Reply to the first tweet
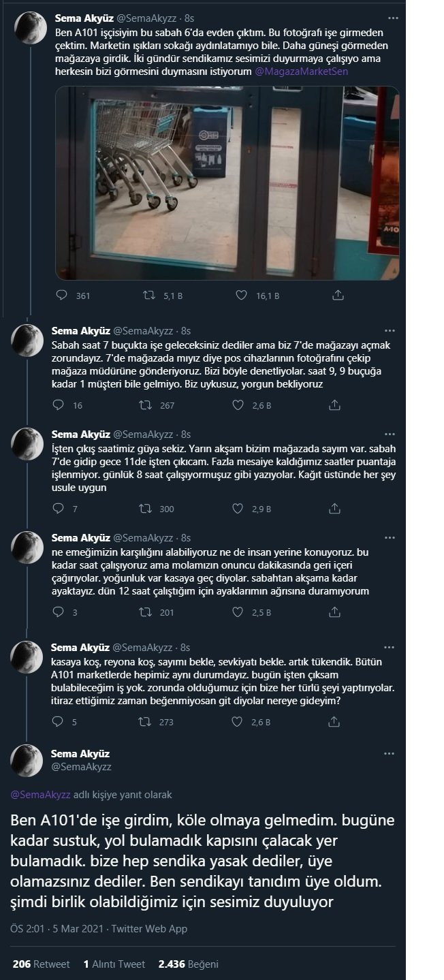This screenshot has height=980, width=444. [x=62, y=296]
